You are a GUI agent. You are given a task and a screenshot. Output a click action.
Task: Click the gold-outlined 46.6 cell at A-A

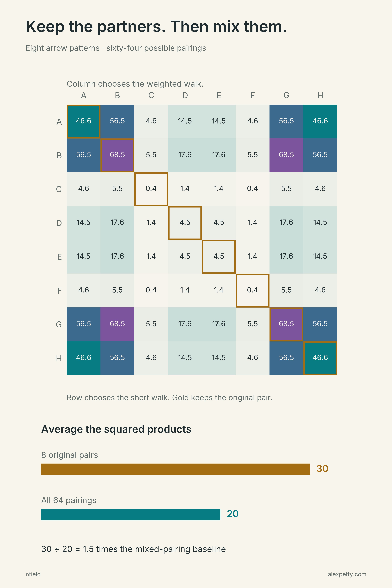click(84, 122)
